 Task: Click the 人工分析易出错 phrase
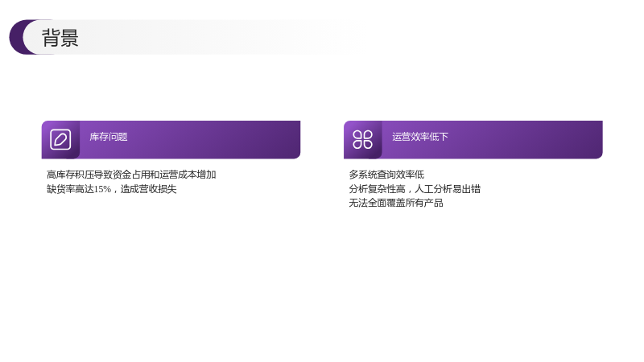(448, 189)
